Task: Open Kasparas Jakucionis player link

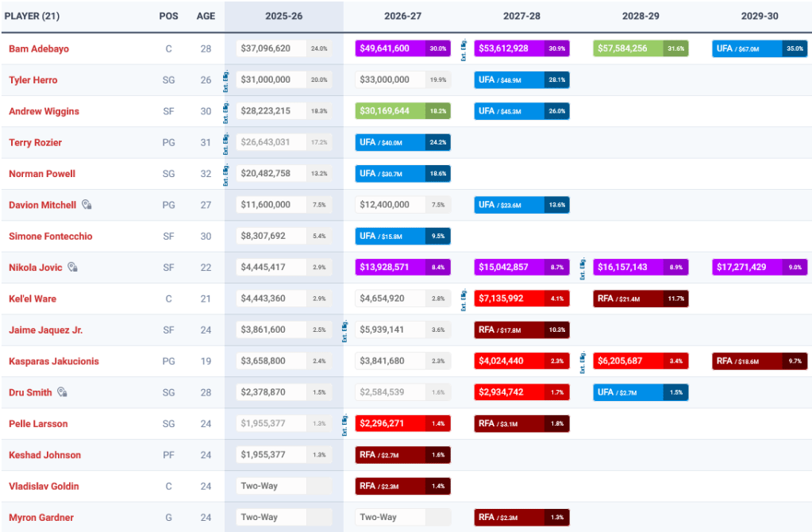Action: pyautogui.click(x=53, y=361)
